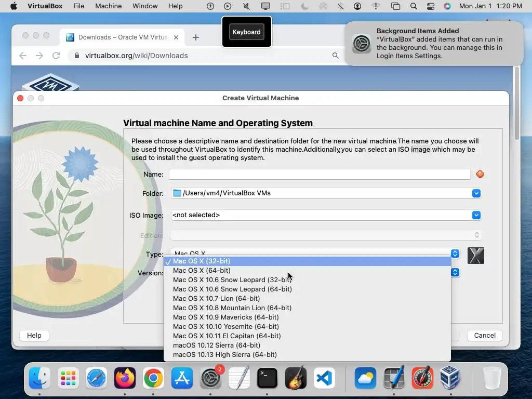Open the File menu

coord(79,6)
